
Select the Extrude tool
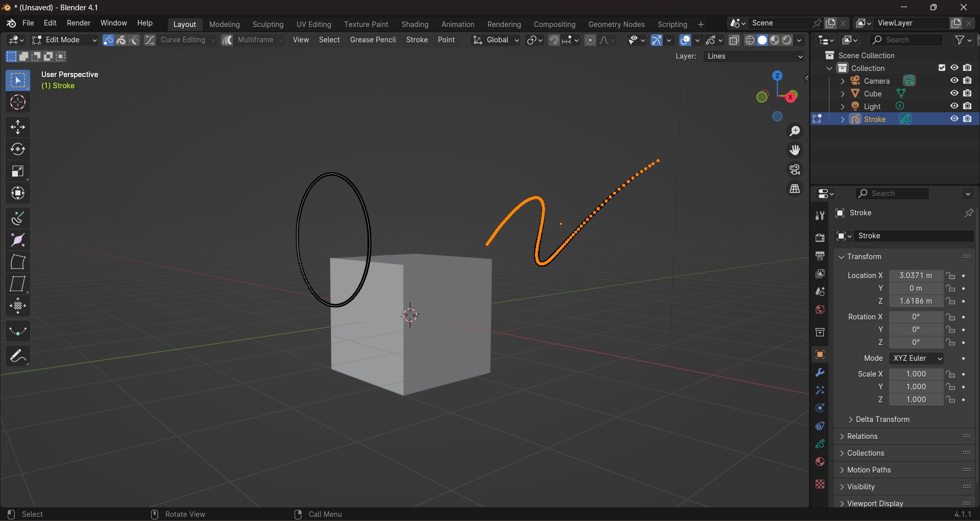18,218
